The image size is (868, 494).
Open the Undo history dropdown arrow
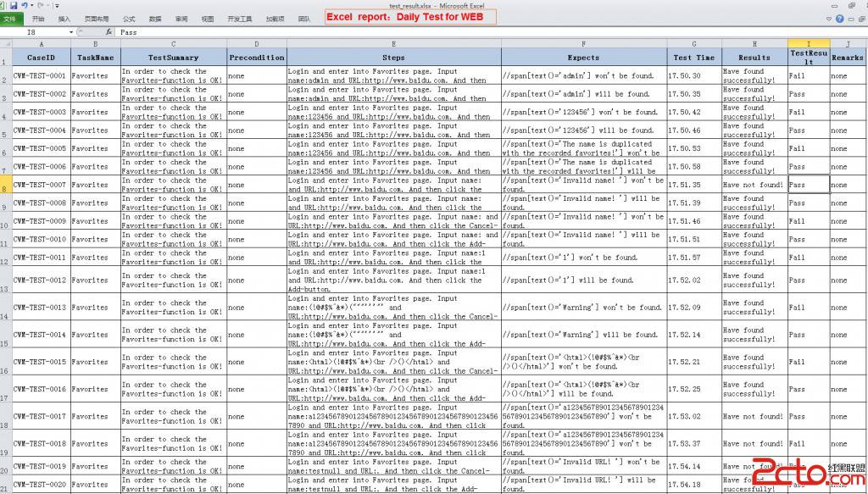(31, 6)
